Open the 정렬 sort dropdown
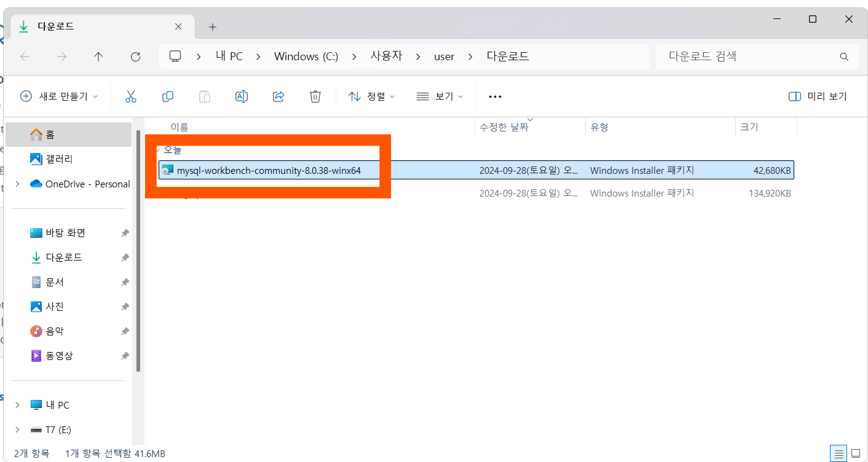 [x=372, y=96]
